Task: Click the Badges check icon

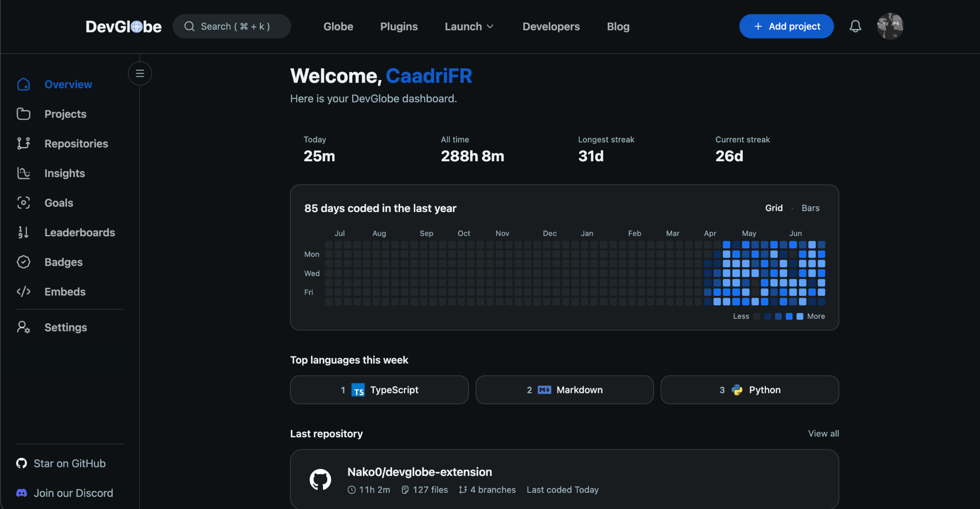Action: (x=23, y=262)
